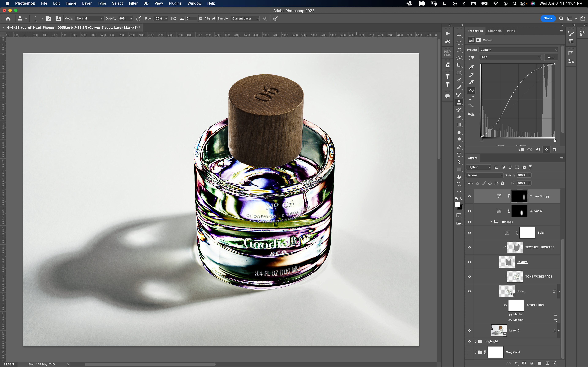Select the Hand tool

(x=459, y=177)
